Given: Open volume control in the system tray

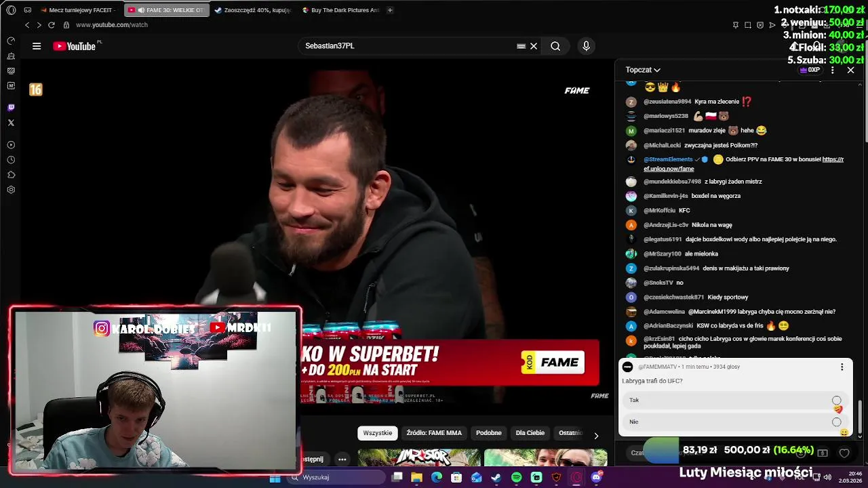Looking at the screenshot, I should tap(827, 477).
